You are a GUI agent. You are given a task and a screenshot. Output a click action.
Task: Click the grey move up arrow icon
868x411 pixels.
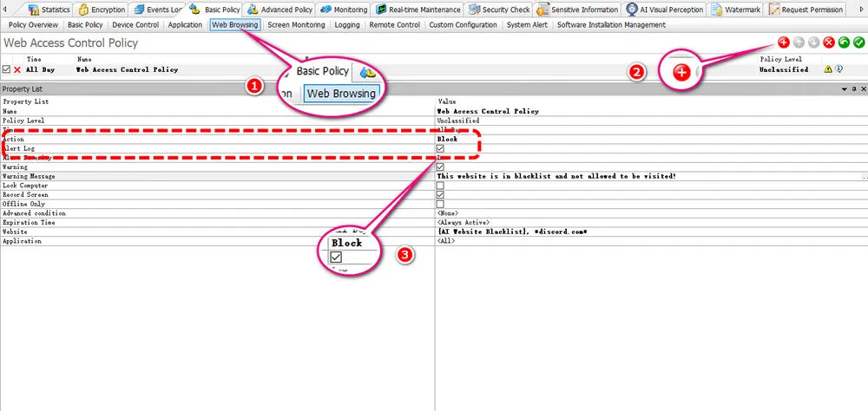point(799,42)
